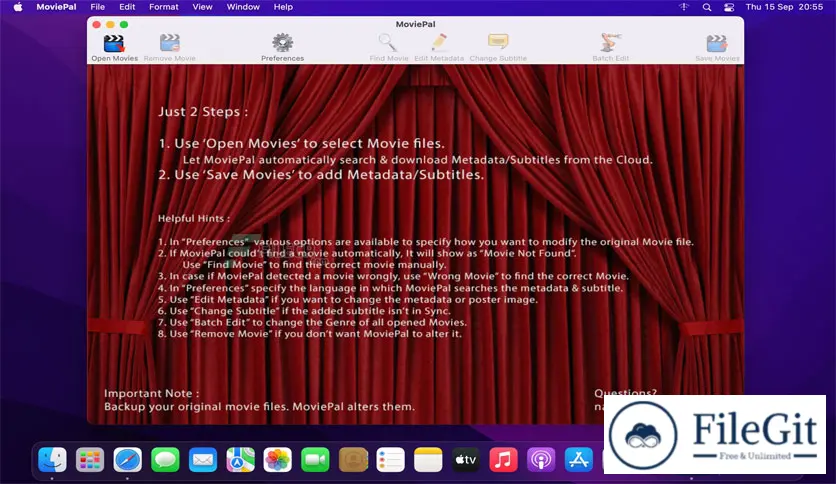Open Launchpad from the Dock
This screenshot has width=836, height=484.
coord(90,459)
